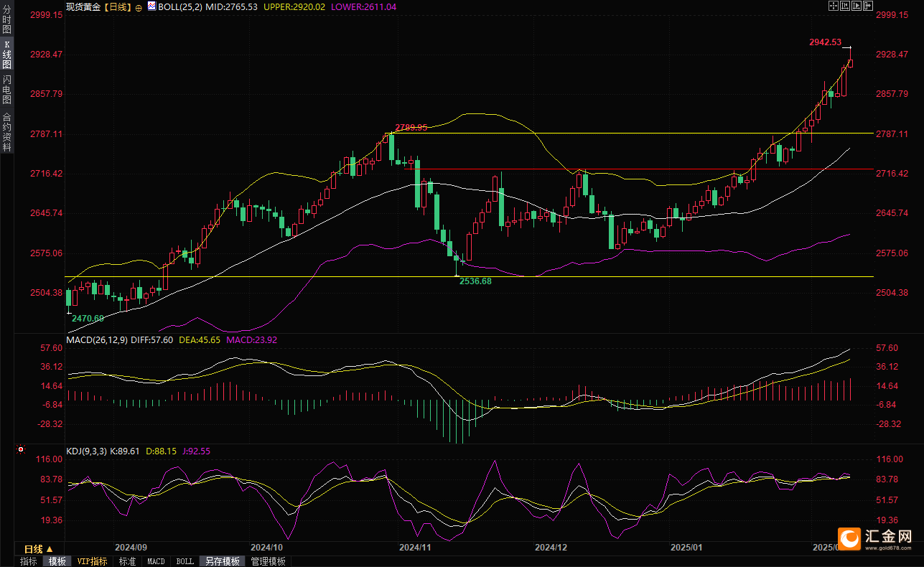Click the right-axis KDJ level 116.00
The width and height of the screenshot is (924, 567).
889,459
